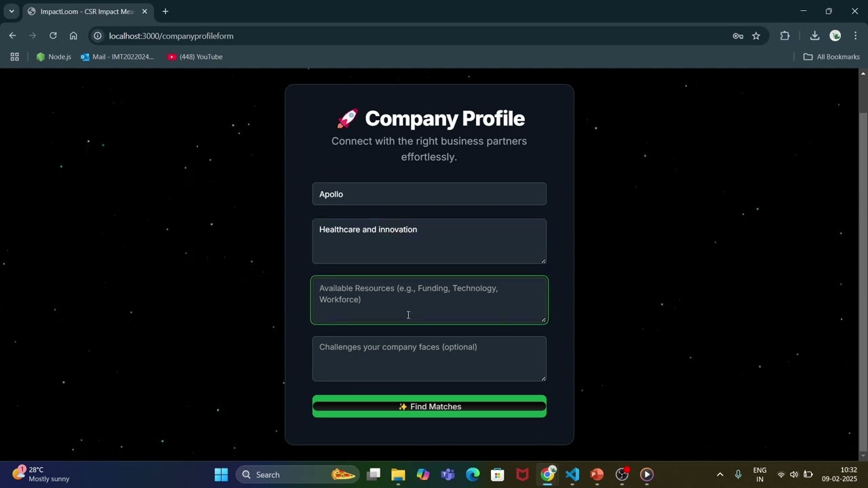
Task: Click the Challenges your company faces field
Action: (x=429, y=359)
